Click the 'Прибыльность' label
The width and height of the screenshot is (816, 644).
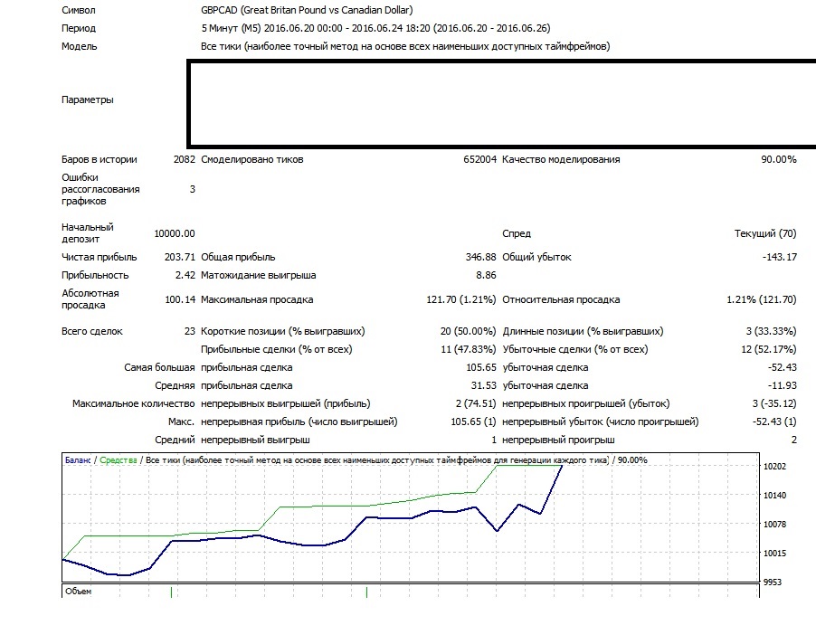pyautogui.click(x=95, y=275)
